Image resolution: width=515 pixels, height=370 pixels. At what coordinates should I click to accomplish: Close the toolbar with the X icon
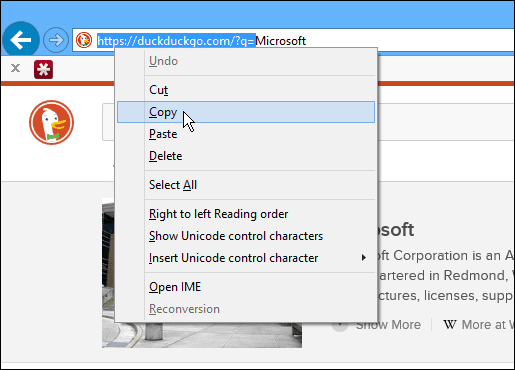[x=15, y=68]
